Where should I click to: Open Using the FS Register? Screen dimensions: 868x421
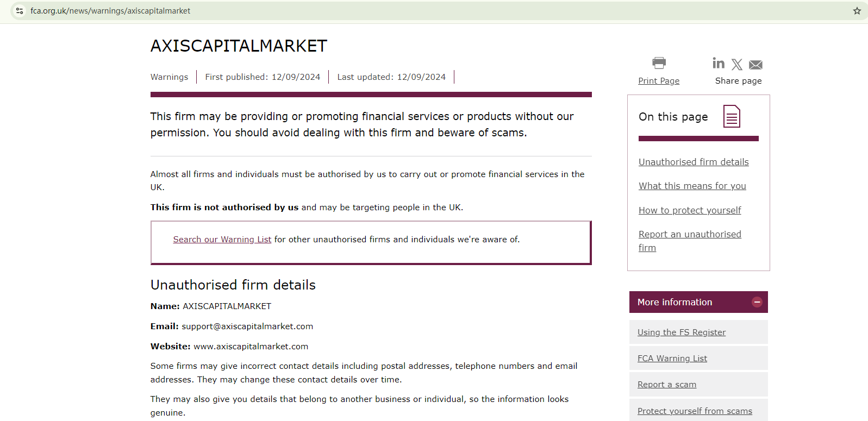681,332
